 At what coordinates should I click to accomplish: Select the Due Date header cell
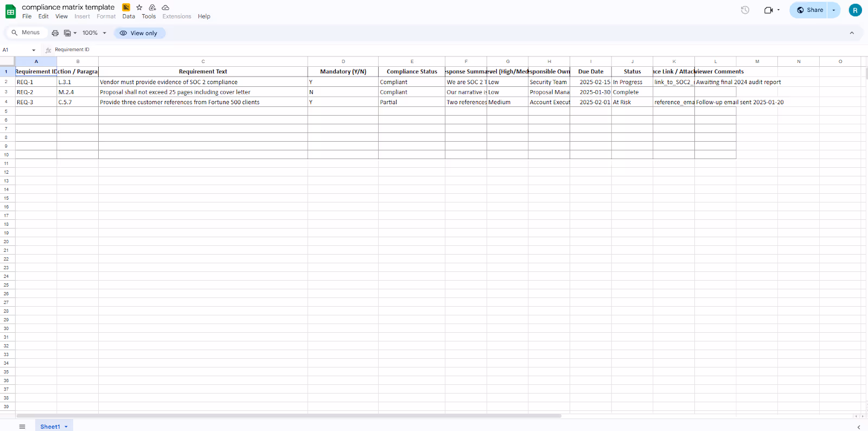pyautogui.click(x=591, y=72)
